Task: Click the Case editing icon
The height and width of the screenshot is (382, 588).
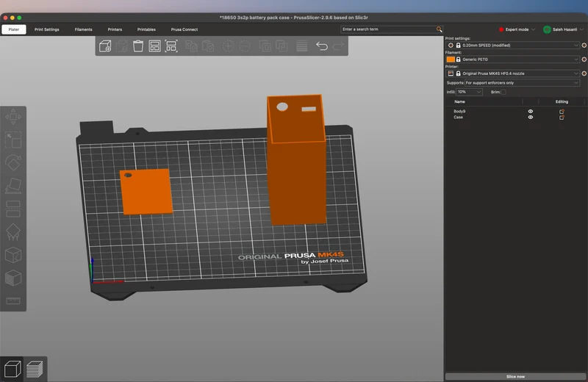Action: click(x=562, y=118)
